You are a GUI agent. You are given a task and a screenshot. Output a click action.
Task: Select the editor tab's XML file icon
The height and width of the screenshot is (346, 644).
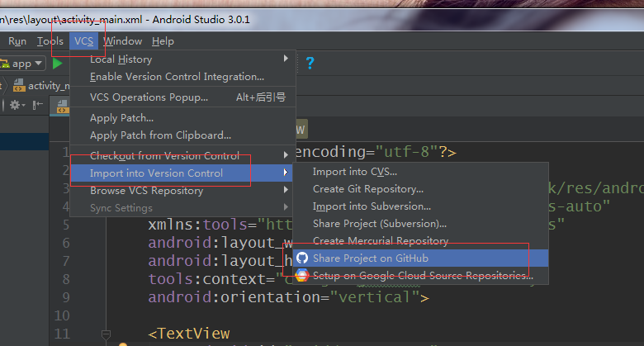(63, 106)
